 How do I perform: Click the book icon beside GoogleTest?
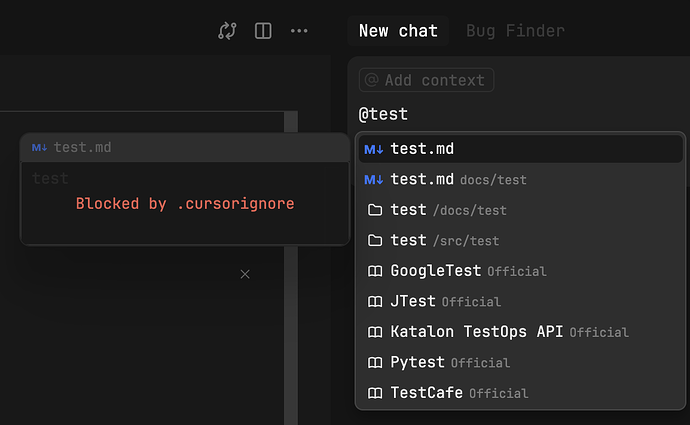coord(375,271)
